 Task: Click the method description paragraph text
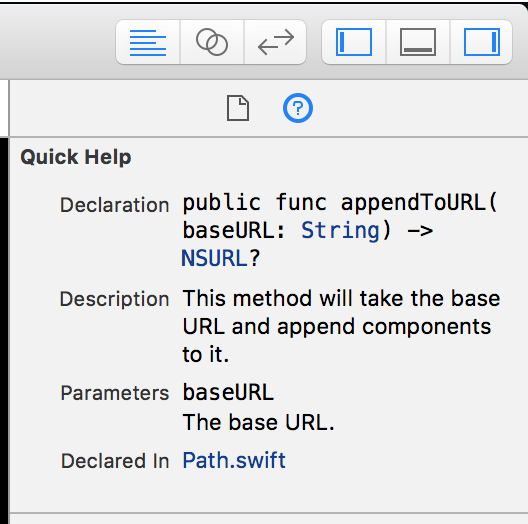click(x=341, y=326)
